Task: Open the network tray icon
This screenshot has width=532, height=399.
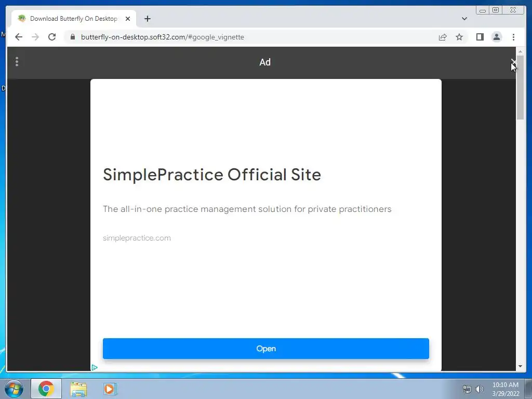Action: (467, 389)
